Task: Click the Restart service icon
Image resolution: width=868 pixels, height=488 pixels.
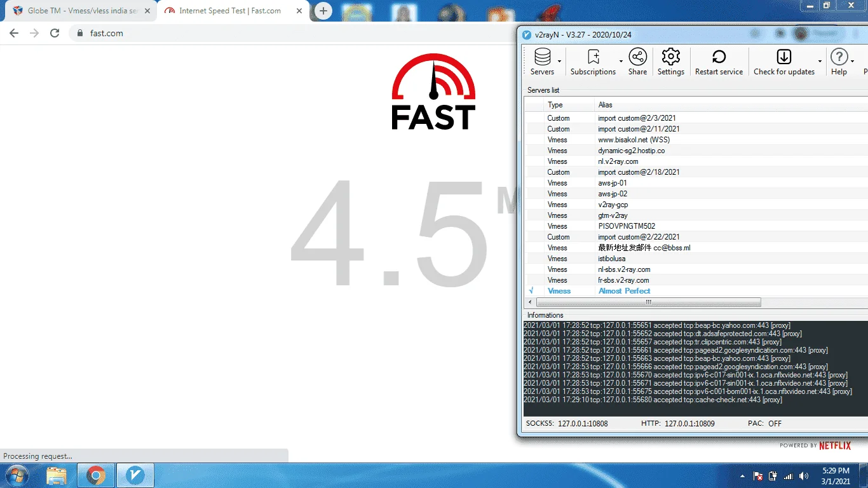Action: (719, 57)
